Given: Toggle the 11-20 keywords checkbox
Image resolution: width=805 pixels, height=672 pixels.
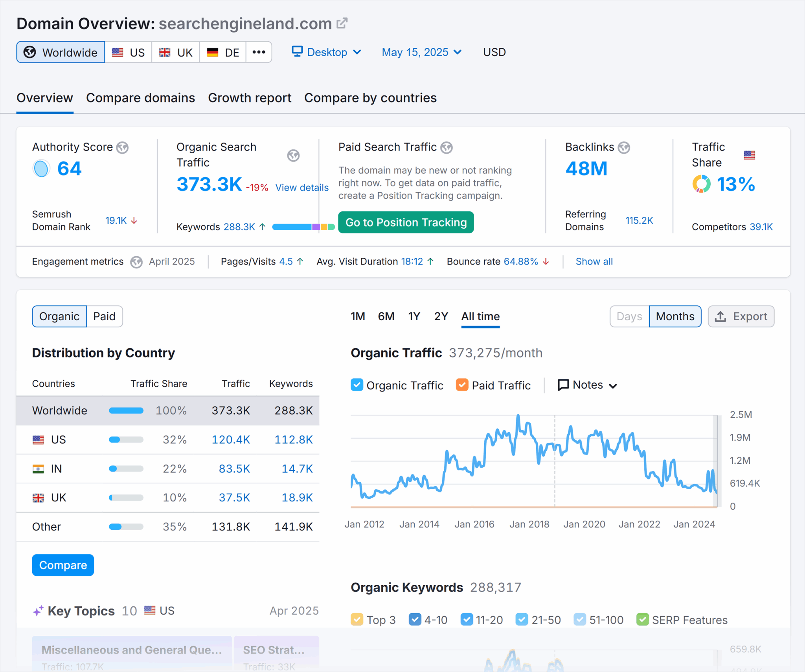Looking at the screenshot, I should (467, 619).
